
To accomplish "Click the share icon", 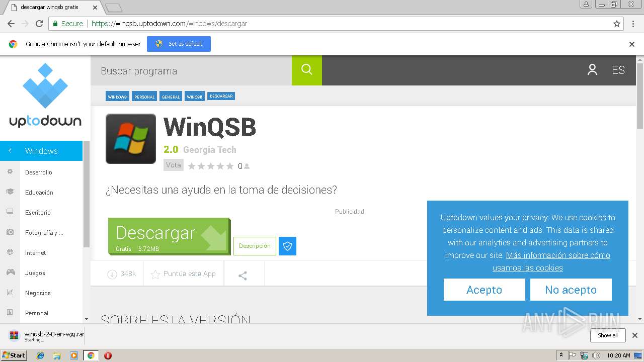I will (243, 275).
